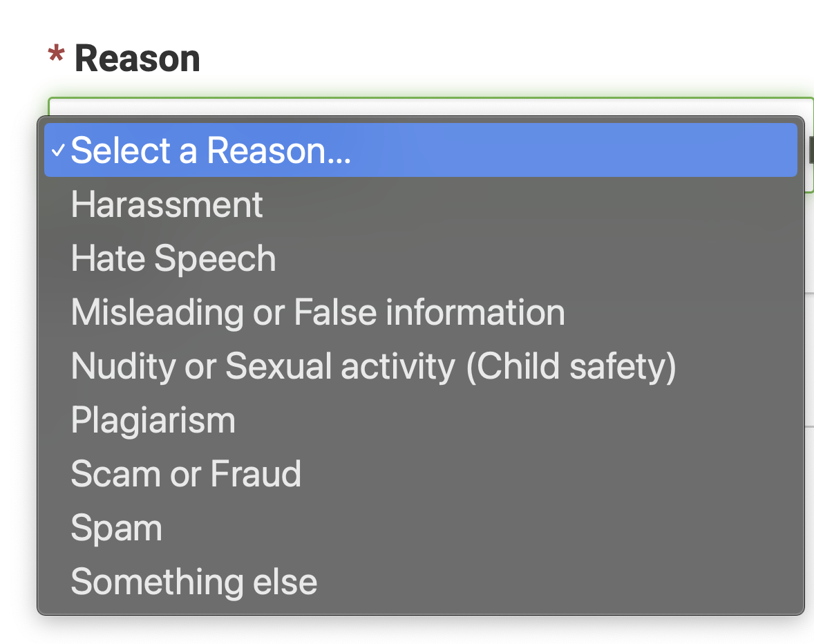Viewport: 814px width, 644px height.
Task: Click the partially visible control at the right edge
Action: 810,149
